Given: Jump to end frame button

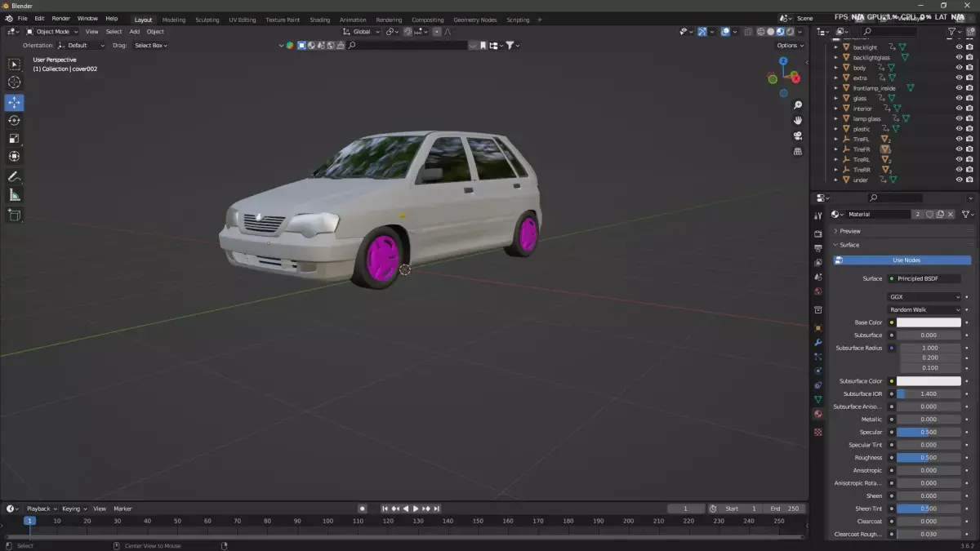Looking at the screenshot, I should click(x=437, y=509).
